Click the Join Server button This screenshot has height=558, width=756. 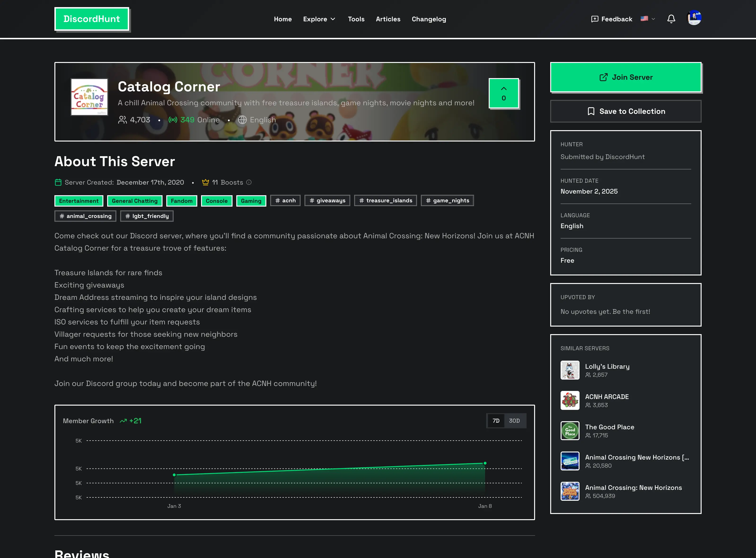pyautogui.click(x=625, y=77)
